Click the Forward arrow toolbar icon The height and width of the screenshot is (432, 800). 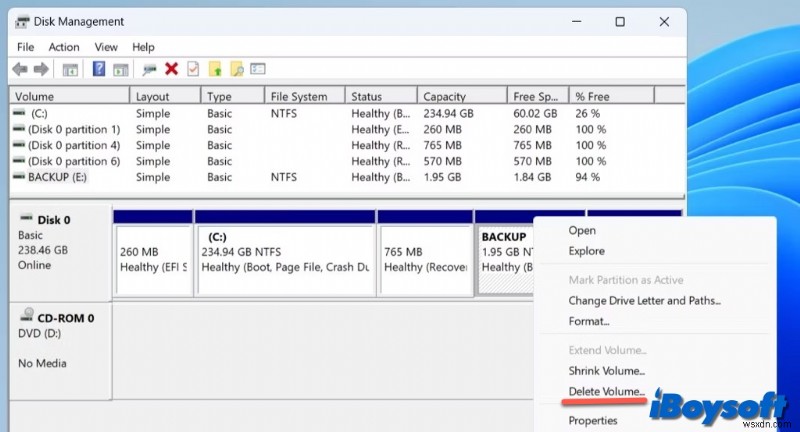(41, 69)
